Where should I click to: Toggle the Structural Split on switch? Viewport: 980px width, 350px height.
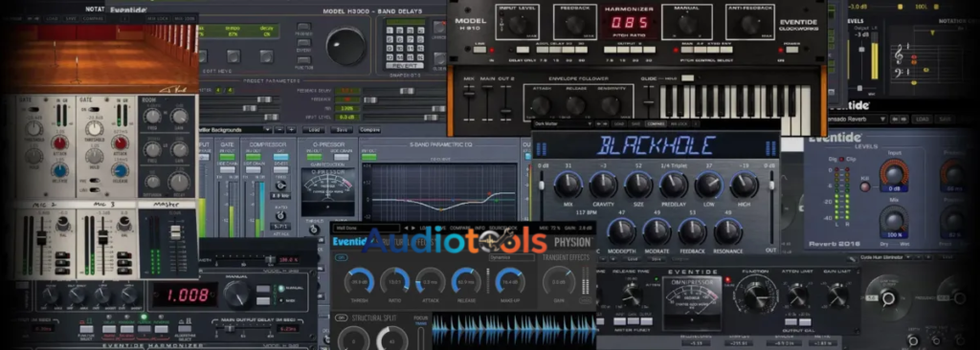pos(342,317)
